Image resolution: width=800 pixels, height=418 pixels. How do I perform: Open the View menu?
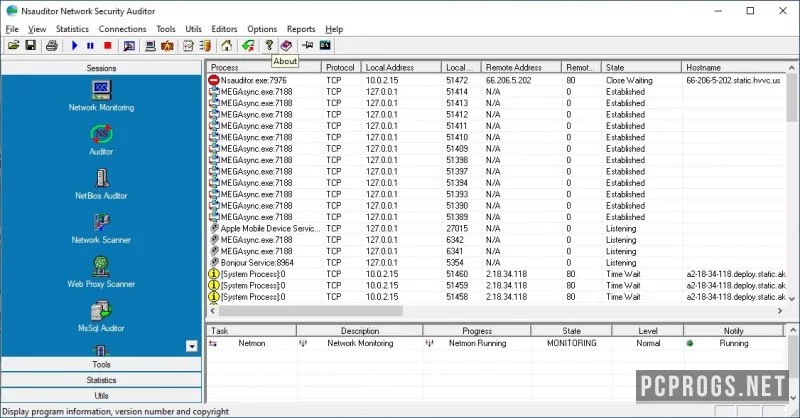point(37,29)
